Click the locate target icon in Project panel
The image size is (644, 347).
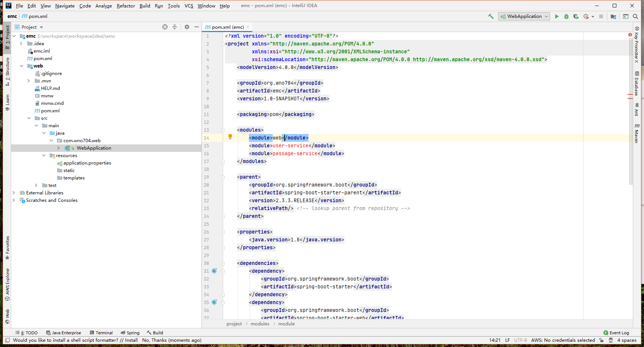pos(165,27)
